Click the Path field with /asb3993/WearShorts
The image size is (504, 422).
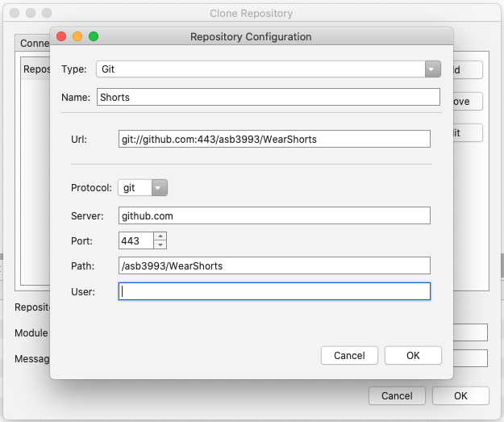(274, 265)
